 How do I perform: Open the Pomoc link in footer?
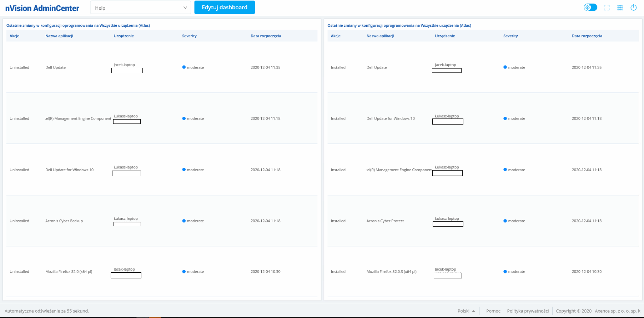tap(493, 311)
